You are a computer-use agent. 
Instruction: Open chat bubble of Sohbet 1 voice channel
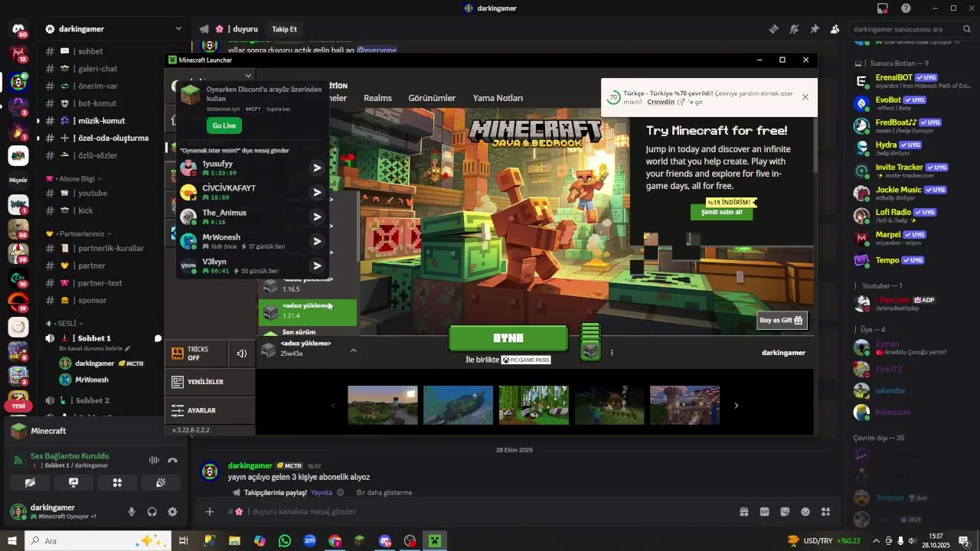pyautogui.click(x=158, y=338)
